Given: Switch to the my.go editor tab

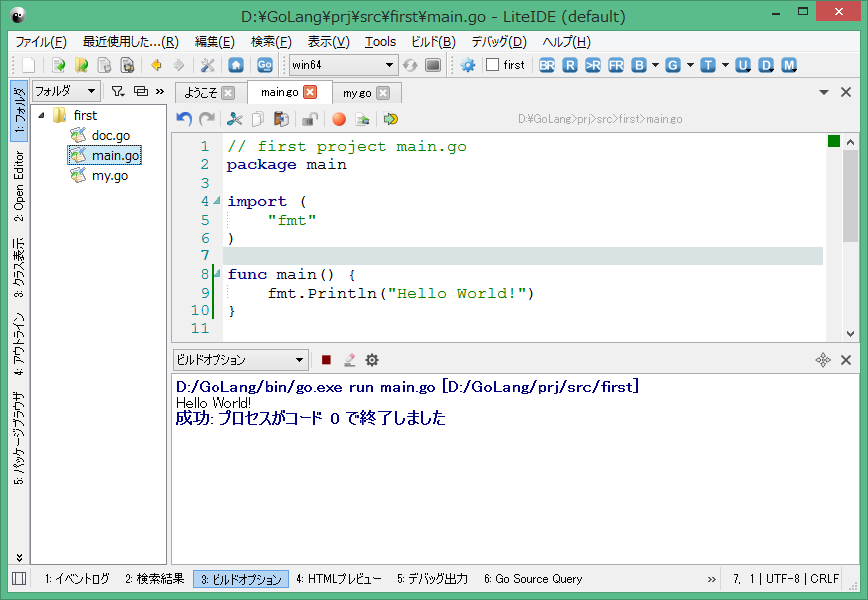Looking at the screenshot, I should click(x=356, y=93).
